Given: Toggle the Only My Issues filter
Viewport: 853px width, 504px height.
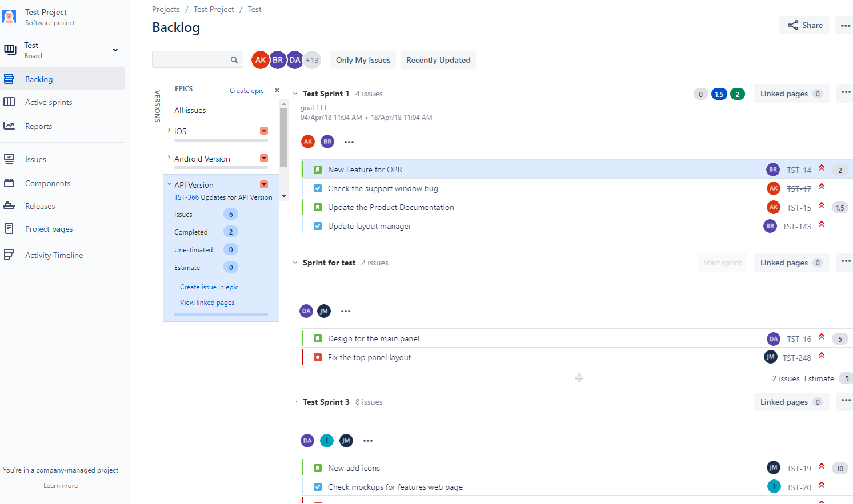Looking at the screenshot, I should coord(363,60).
